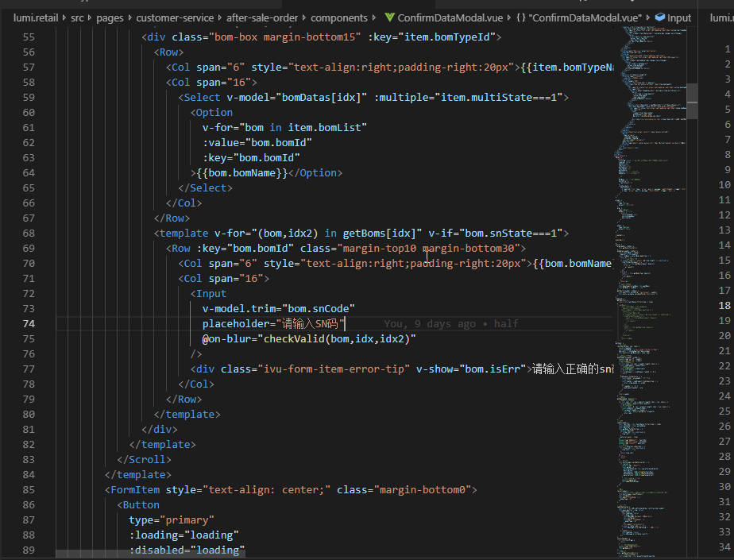Click the cube symbol icon beside Input breadcrumb

(x=660, y=17)
